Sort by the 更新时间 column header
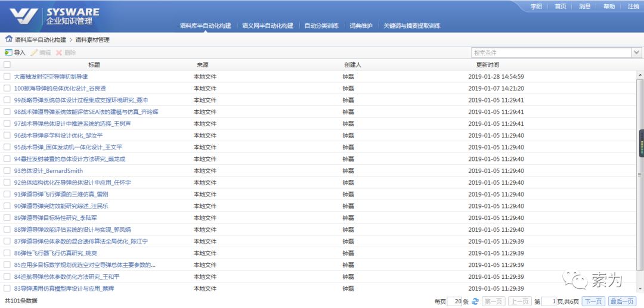Image resolution: width=644 pixels, height=308 pixels. (488, 65)
